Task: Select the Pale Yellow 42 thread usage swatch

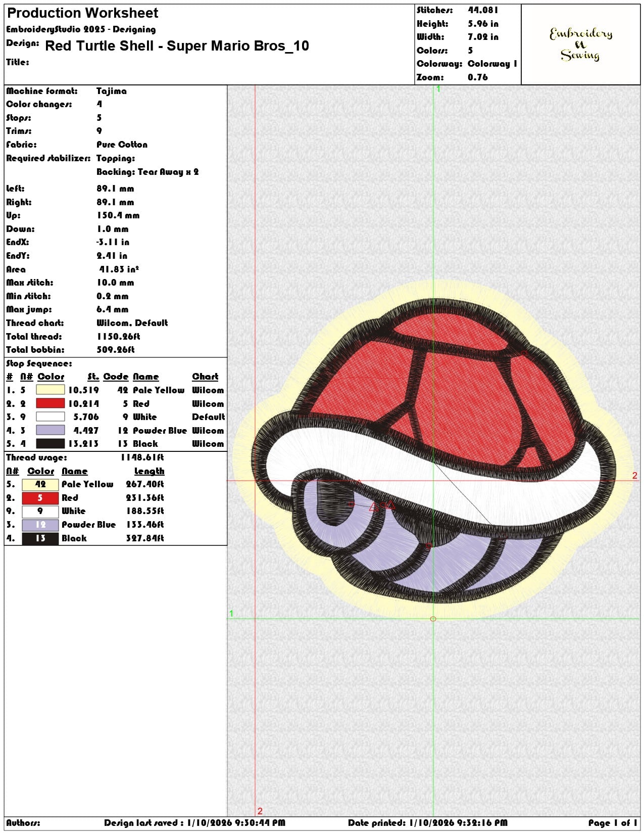Action: tap(40, 484)
